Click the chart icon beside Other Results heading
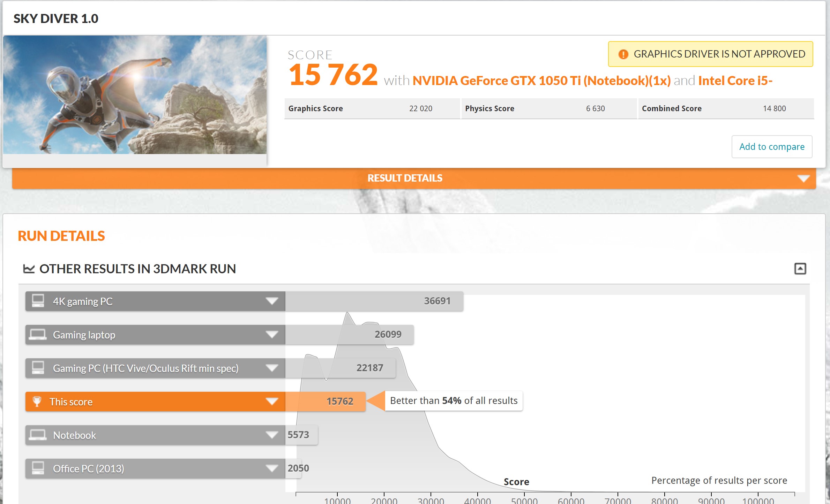The height and width of the screenshot is (504, 830). 29,269
